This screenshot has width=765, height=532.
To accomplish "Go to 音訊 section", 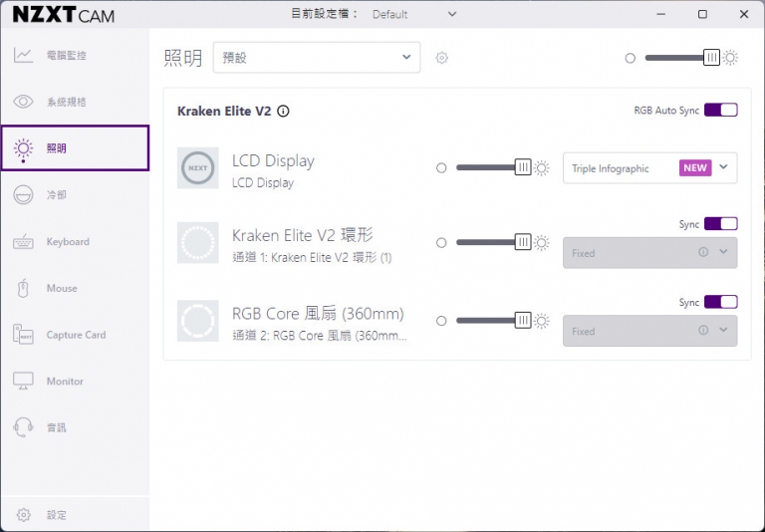I will pyautogui.click(x=75, y=427).
